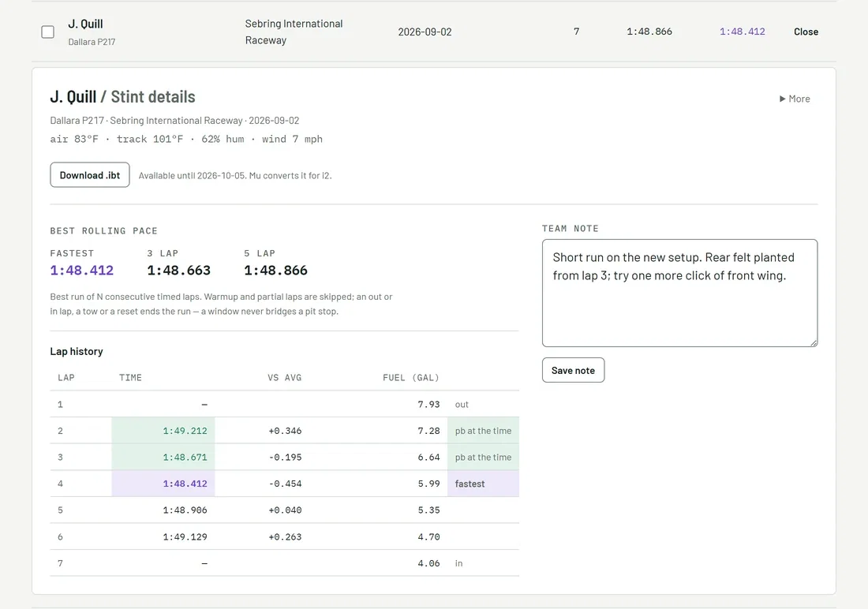Click the 'out' label on lap 1
This screenshot has width=868, height=609.
[x=462, y=405]
